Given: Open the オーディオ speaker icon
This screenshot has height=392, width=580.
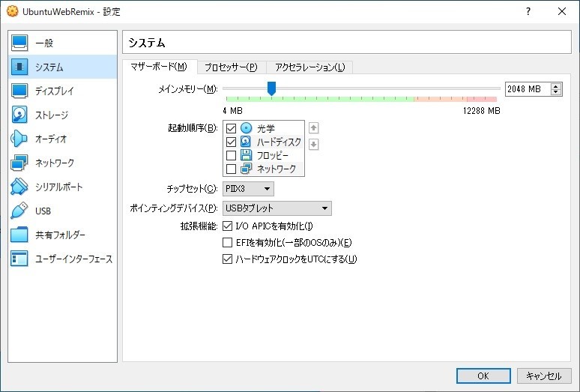Looking at the screenshot, I should pyautogui.click(x=19, y=139).
